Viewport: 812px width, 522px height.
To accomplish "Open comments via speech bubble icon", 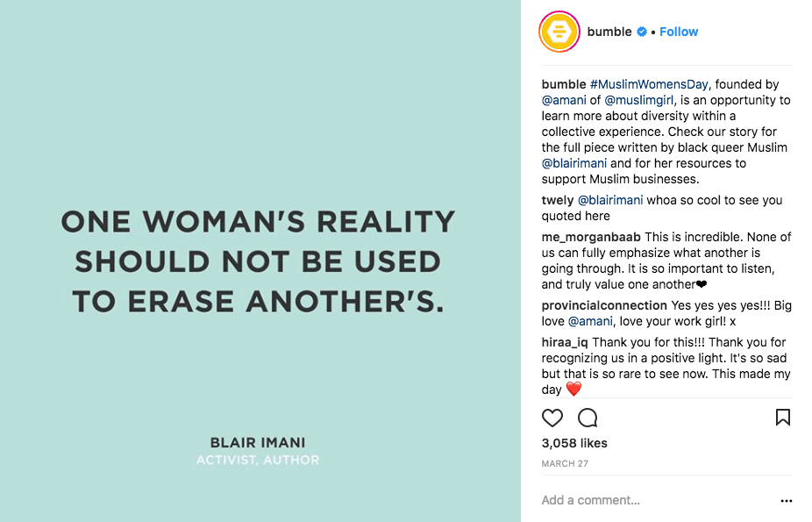I will [x=588, y=418].
